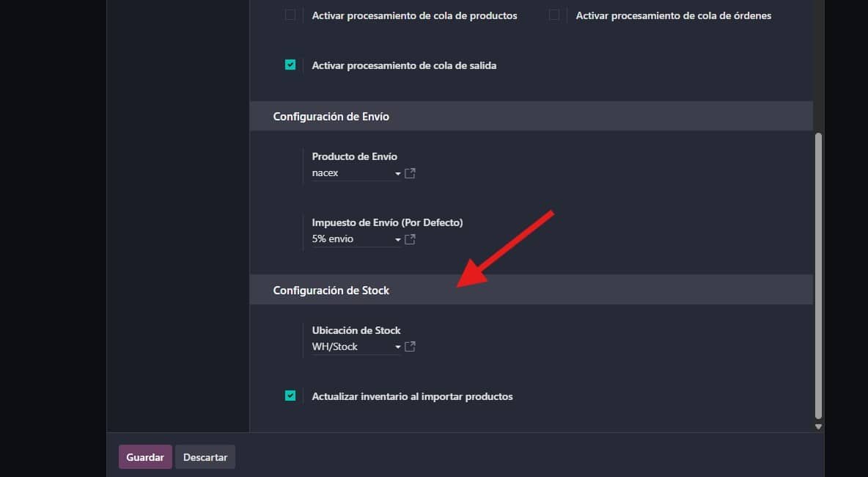Click the Guardar button

(x=145, y=457)
